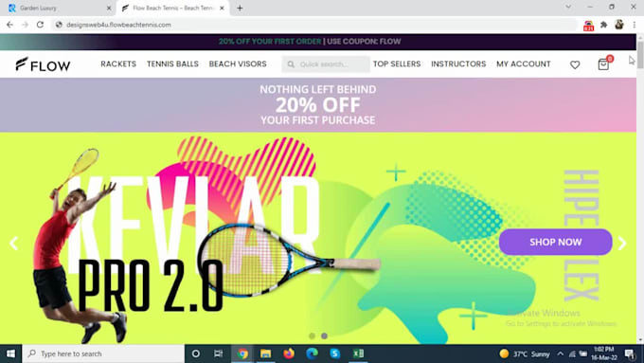Open File Explorer from taskbar
The height and width of the screenshot is (363, 644).
(266, 354)
